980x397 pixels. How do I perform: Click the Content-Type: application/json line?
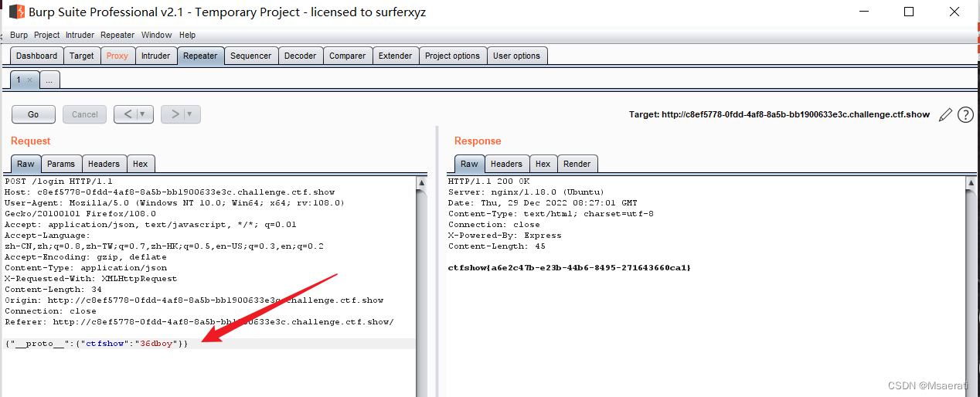coord(85,268)
